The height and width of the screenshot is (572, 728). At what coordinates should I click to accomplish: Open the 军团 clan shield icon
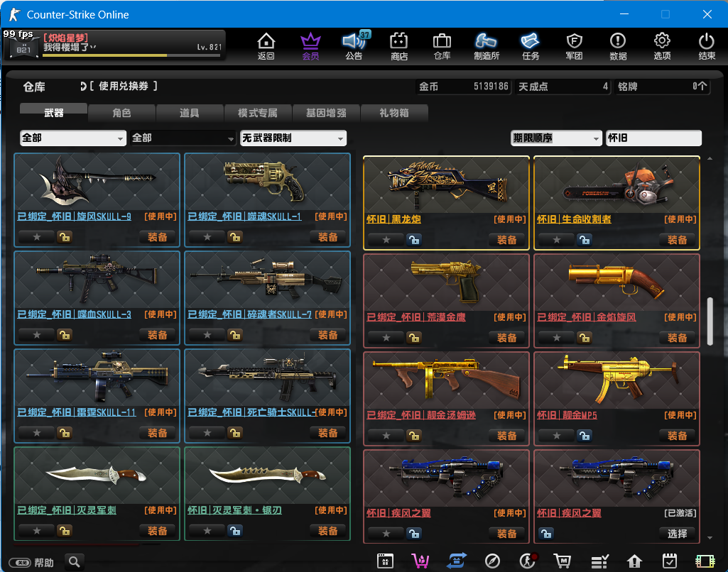[x=575, y=46]
